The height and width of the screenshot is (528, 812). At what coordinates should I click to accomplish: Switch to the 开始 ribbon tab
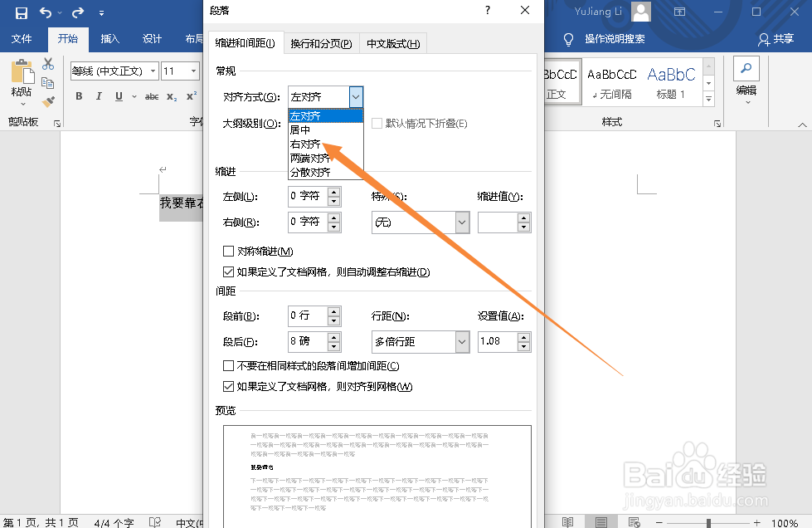68,39
